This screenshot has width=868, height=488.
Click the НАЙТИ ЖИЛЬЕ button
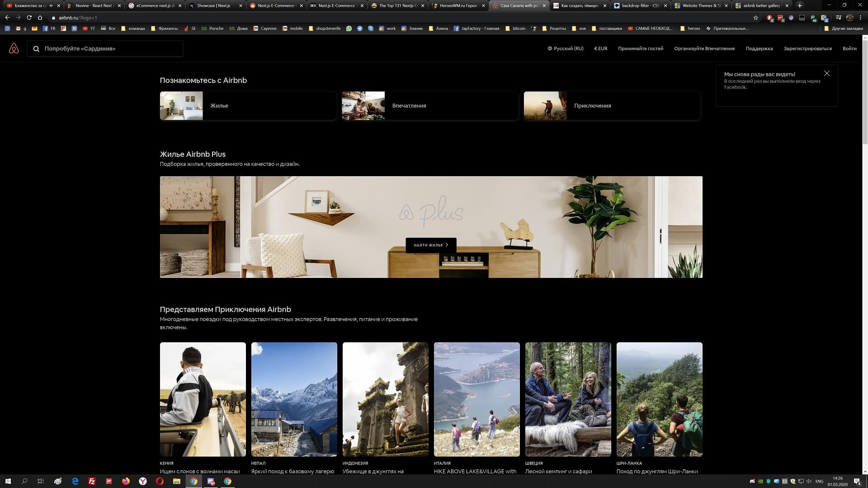[x=431, y=245]
